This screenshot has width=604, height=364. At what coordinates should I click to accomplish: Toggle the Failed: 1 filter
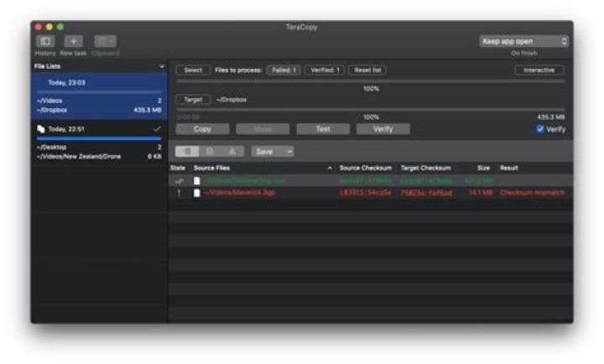tap(284, 70)
